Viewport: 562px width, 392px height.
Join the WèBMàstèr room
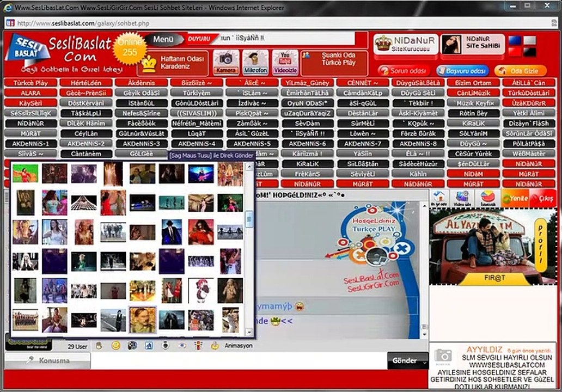(x=529, y=154)
